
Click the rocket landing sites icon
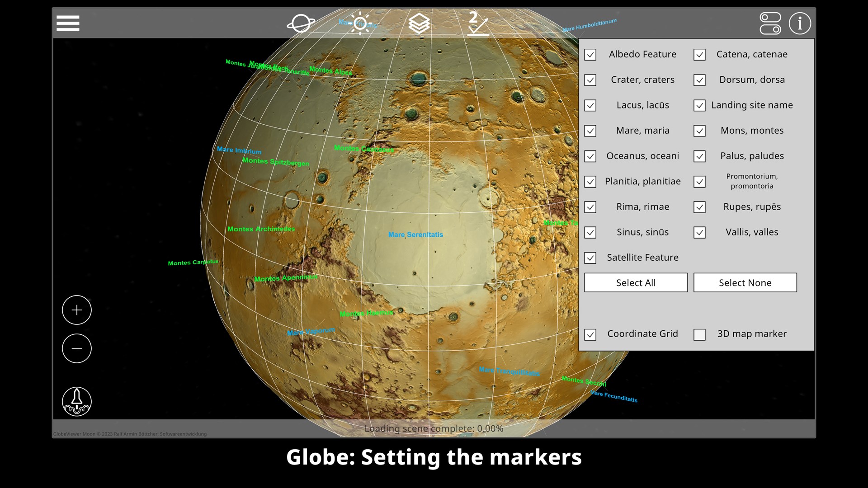click(77, 401)
